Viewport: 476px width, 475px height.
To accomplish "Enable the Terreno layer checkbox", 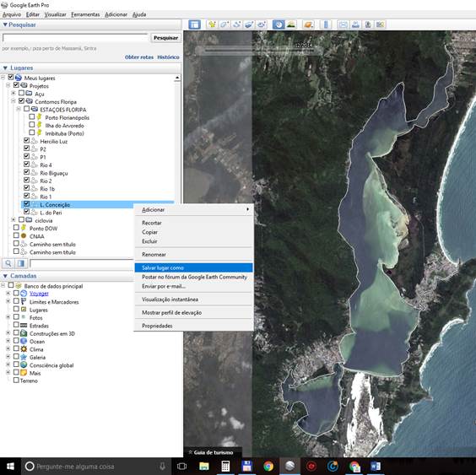I will (16, 380).
